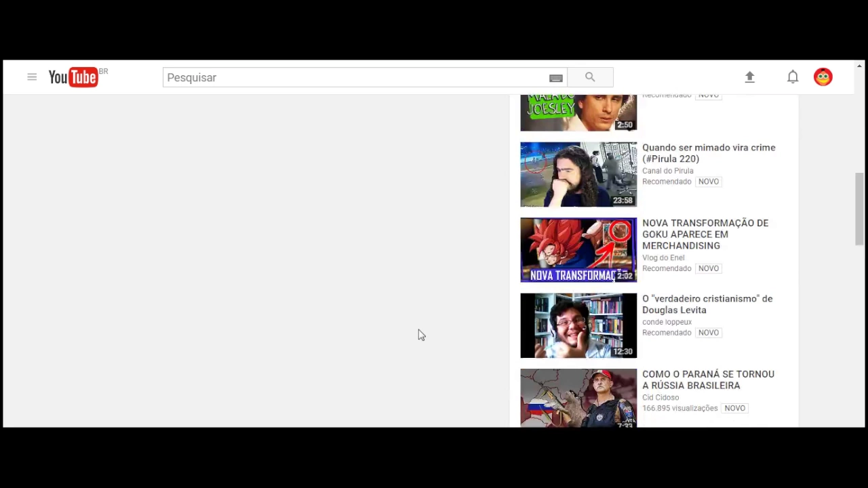This screenshot has height=488, width=868.
Task: Click the 166.895 visualizações text
Action: (679, 409)
